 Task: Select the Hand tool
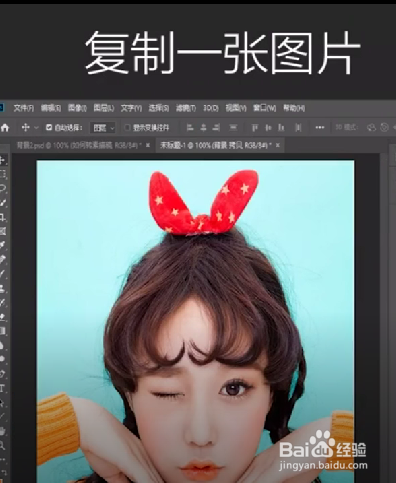tap(2, 431)
